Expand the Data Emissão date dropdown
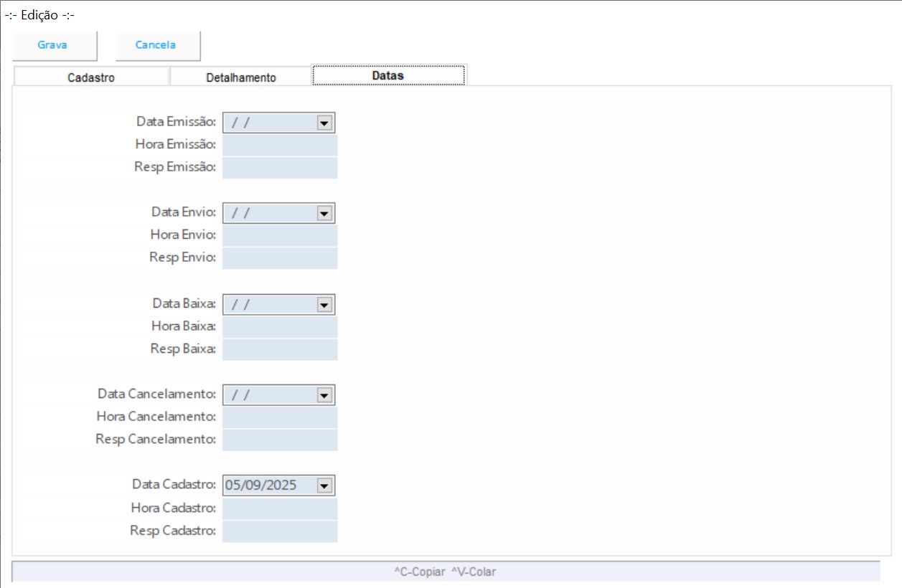Viewport: 902px width, 588px height. click(324, 123)
